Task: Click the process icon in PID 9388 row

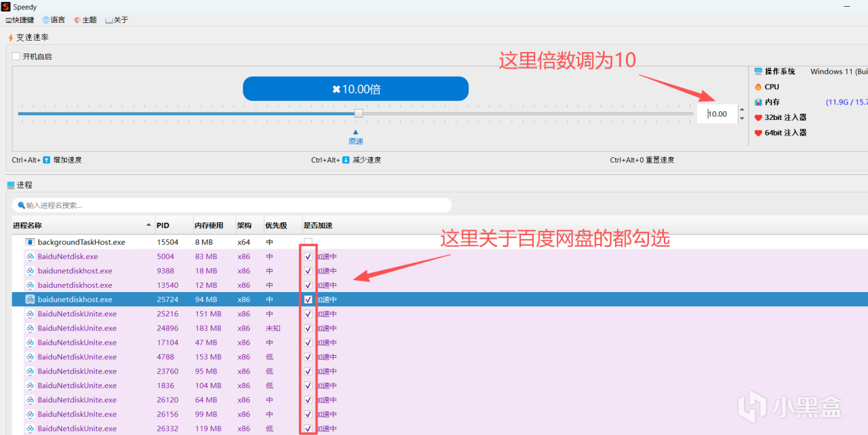Action: pos(30,271)
